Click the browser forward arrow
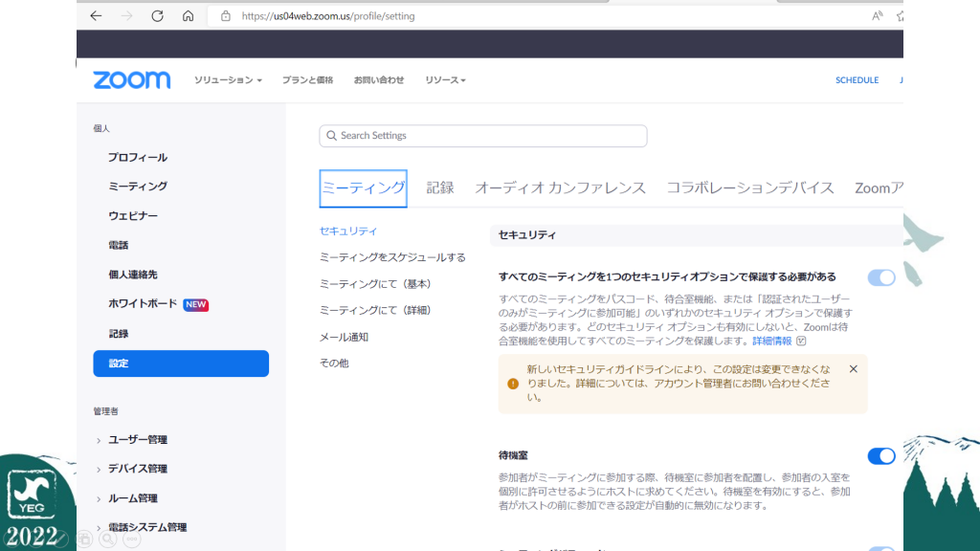The height and width of the screenshot is (551, 980). [x=127, y=16]
